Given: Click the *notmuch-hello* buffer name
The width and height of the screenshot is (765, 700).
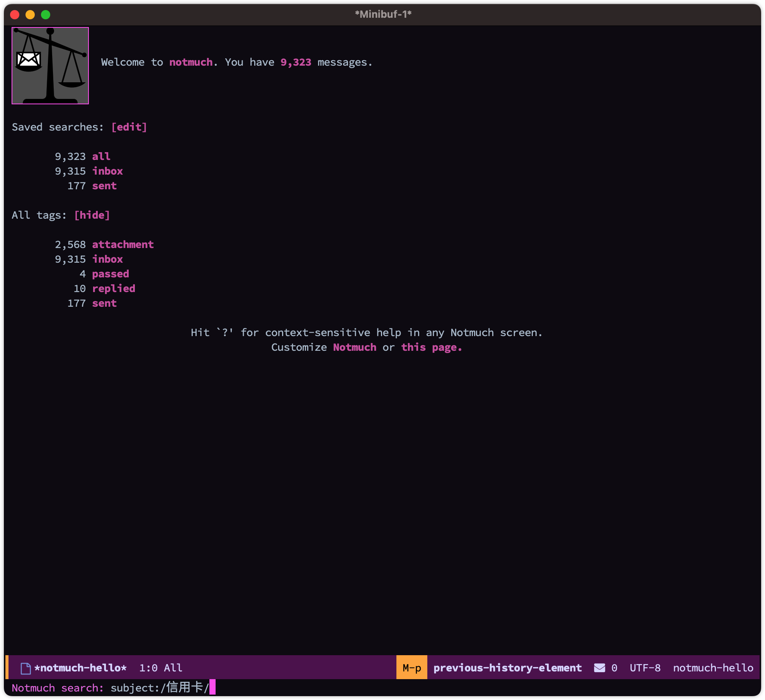Looking at the screenshot, I should (x=80, y=668).
